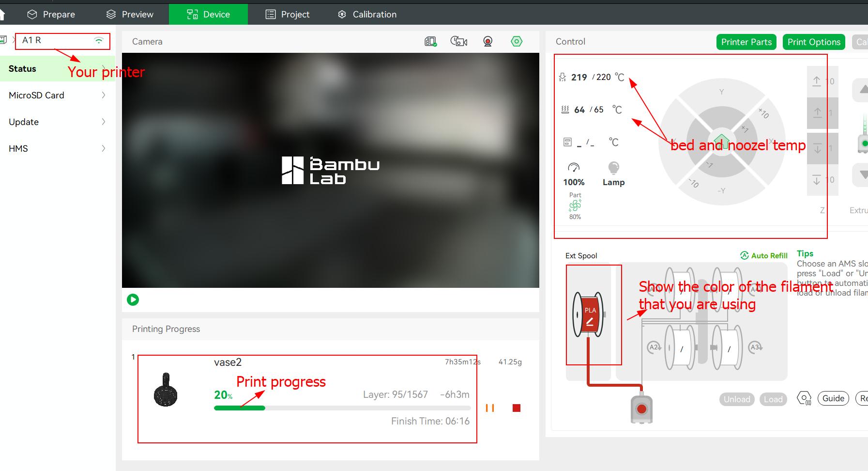The image size is (868, 471).
Task: Select the empty AMS spool next to A3
Action: click(728, 348)
